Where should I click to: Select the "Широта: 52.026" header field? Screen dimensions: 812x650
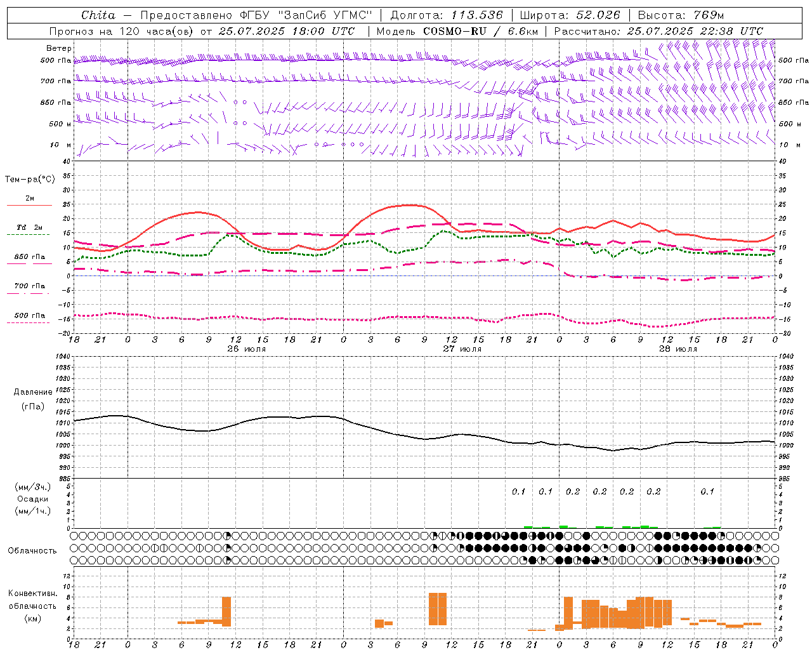(x=570, y=15)
